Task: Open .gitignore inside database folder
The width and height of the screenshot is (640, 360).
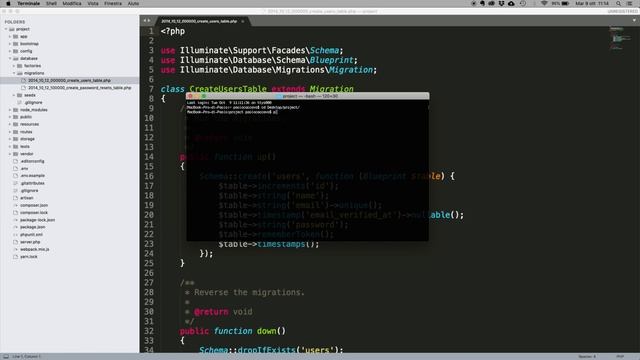Action: coord(33,102)
